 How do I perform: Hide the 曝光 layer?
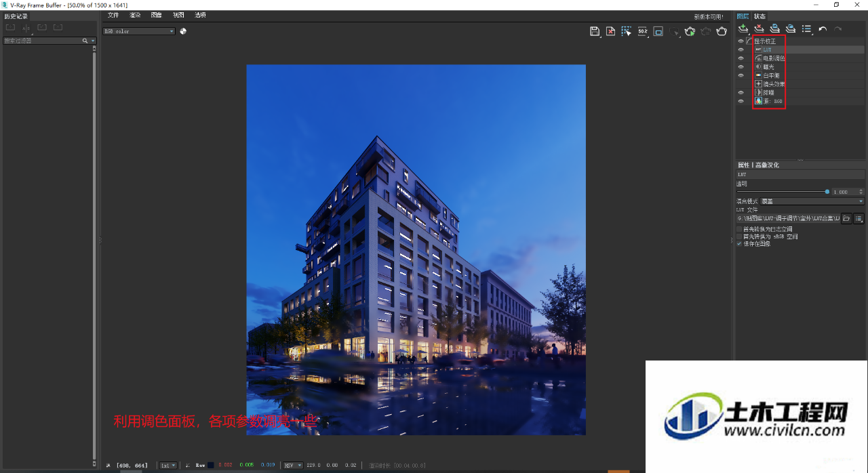pyautogui.click(x=741, y=66)
